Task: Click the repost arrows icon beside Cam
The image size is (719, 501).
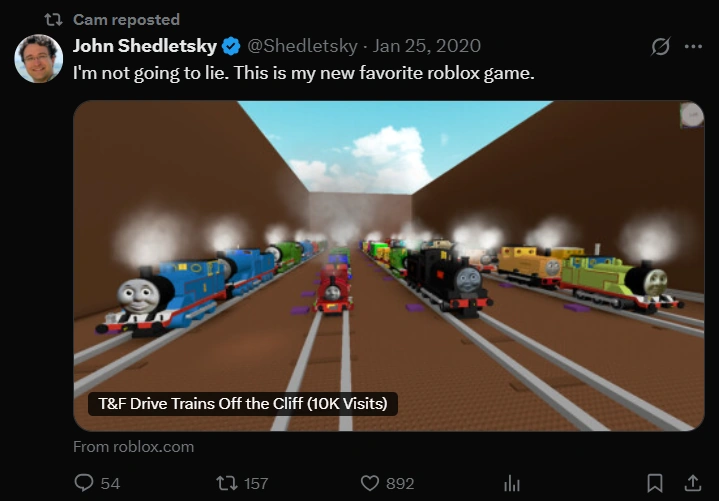Action: pos(53,20)
